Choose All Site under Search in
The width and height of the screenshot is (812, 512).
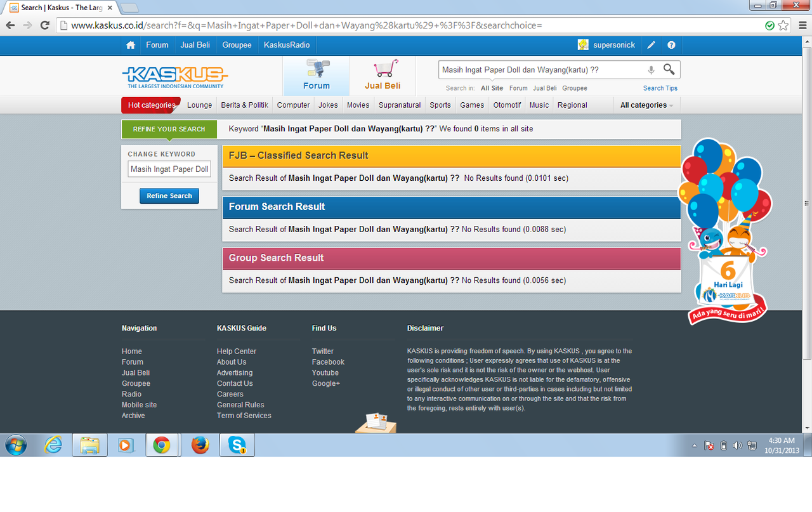tap(492, 88)
